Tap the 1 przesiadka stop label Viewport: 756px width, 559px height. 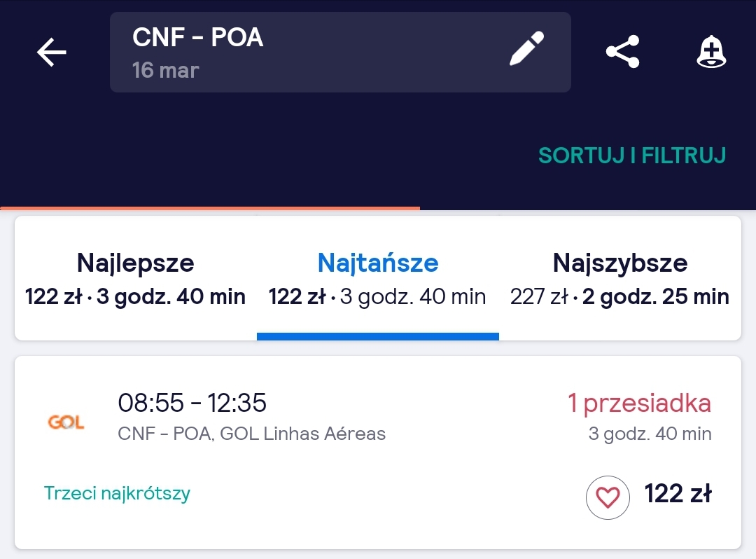pos(639,403)
